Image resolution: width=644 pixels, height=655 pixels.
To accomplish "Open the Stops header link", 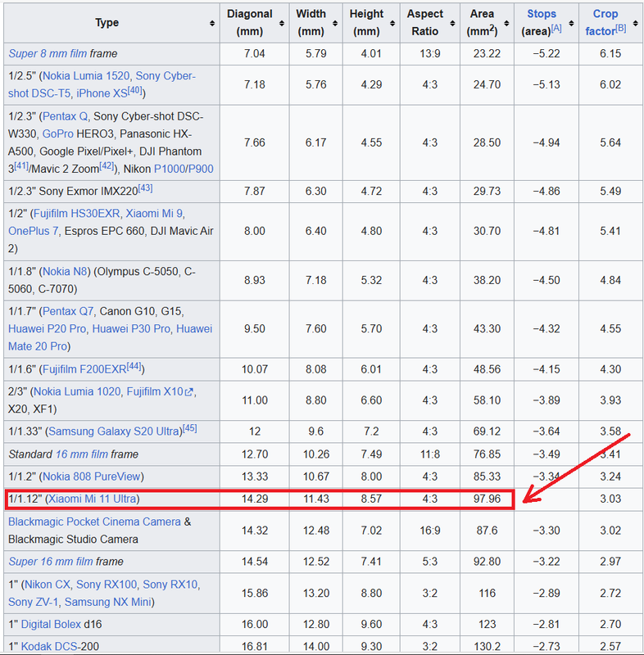I will 542,14.
